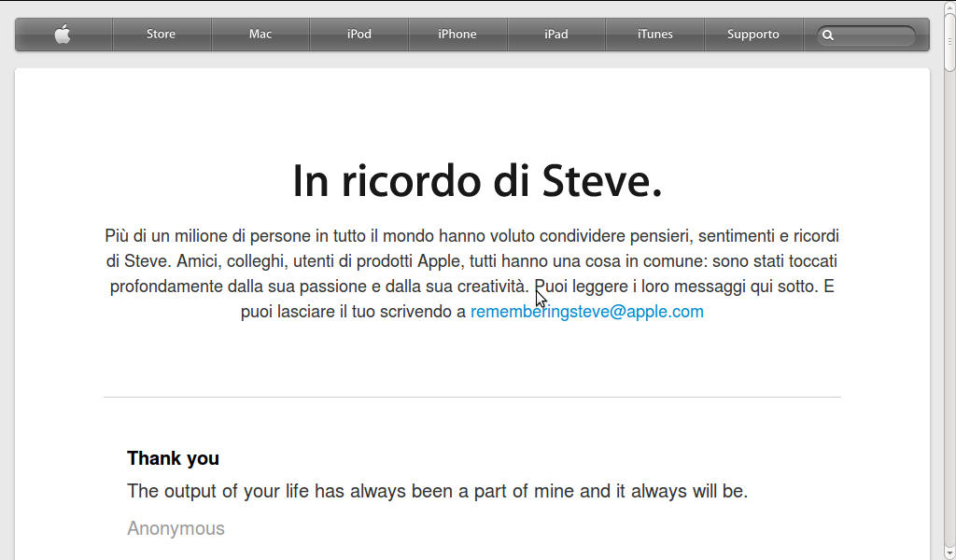Navigate to the iPad section
The image size is (956, 560).
[556, 35]
